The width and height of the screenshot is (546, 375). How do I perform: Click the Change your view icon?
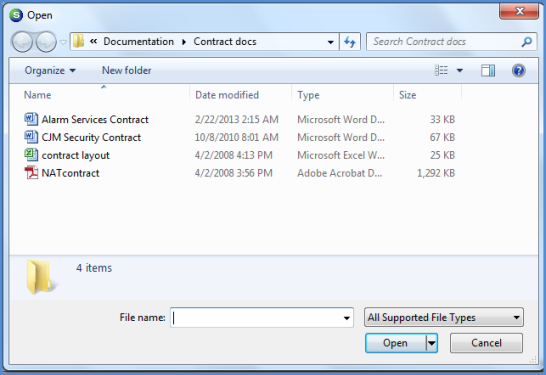pyautogui.click(x=442, y=71)
